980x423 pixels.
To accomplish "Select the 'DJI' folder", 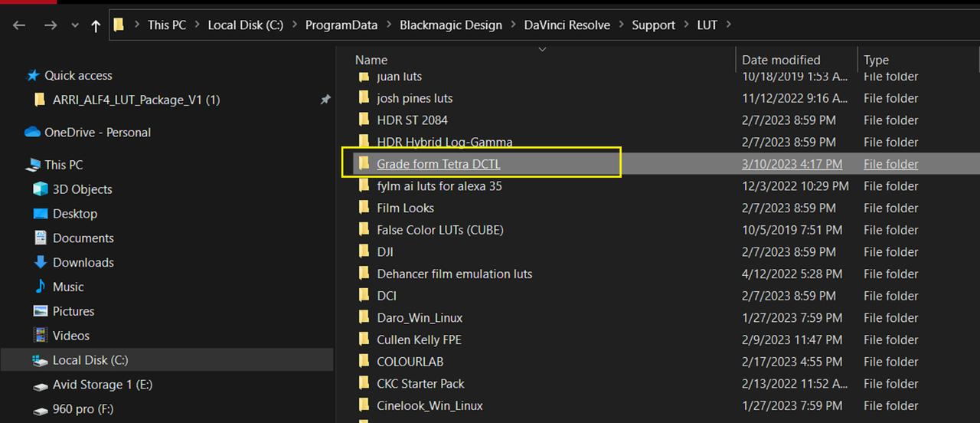I will [x=385, y=252].
